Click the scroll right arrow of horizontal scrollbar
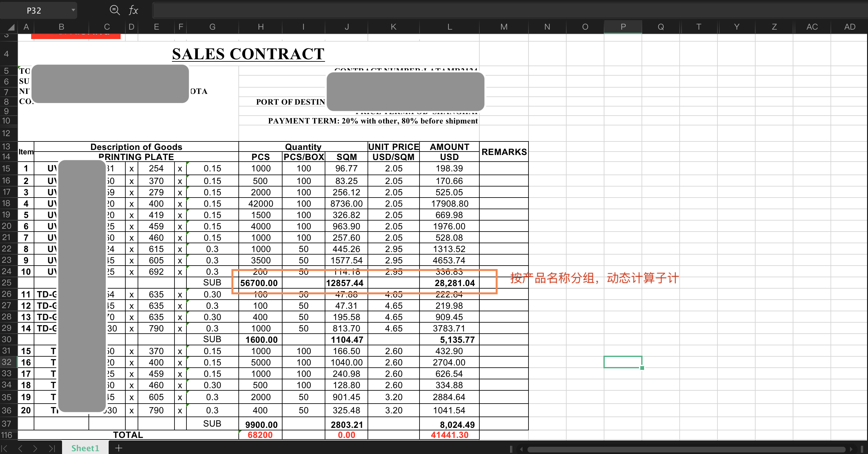Viewport: 868px width, 454px height. pos(852,449)
